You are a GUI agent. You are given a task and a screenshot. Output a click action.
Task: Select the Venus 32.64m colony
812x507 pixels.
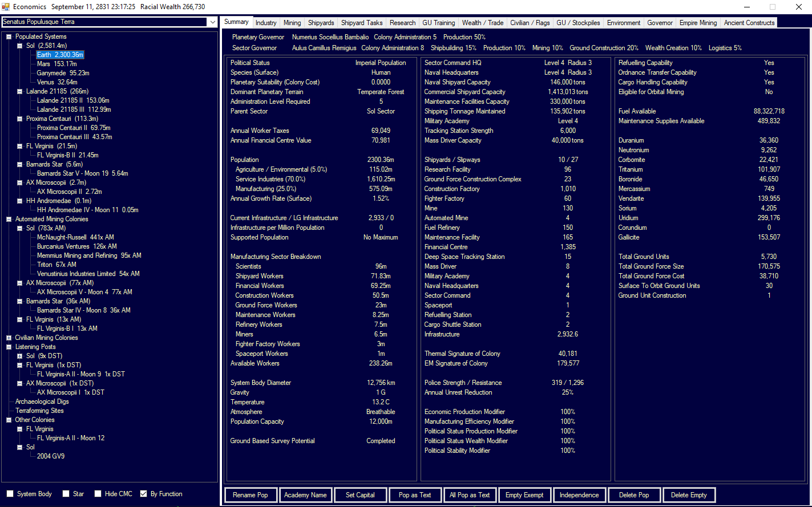click(x=57, y=82)
